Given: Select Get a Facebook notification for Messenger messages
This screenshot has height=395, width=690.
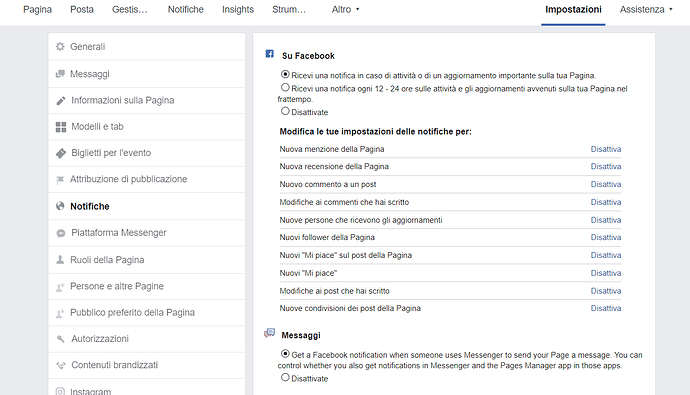Looking at the screenshot, I should (x=285, y=354).
